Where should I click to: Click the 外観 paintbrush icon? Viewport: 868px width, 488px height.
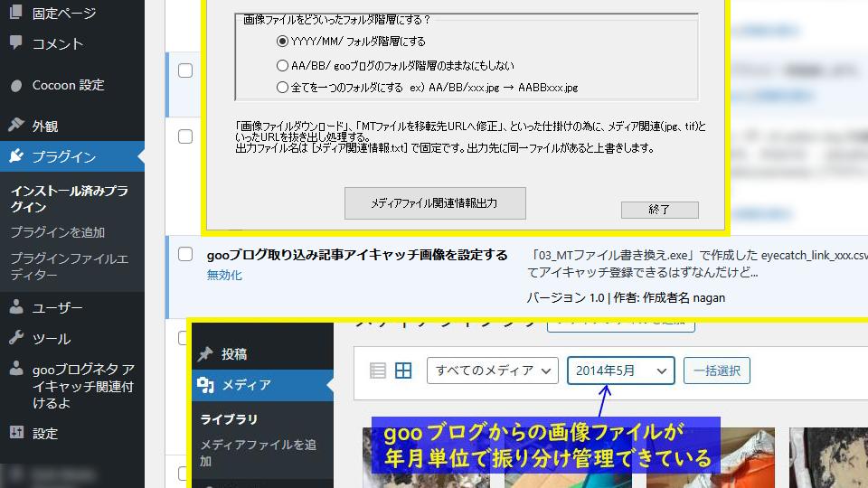point(16,125)
